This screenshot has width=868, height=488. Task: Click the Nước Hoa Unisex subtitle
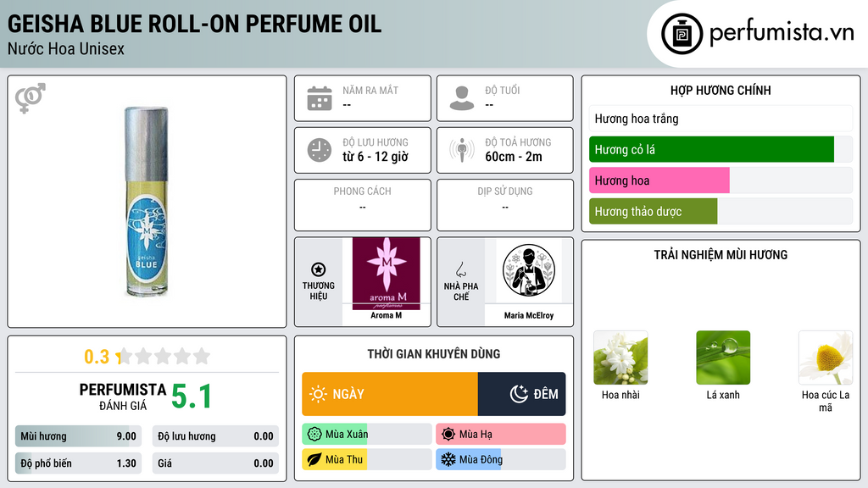tap(66, 48)
